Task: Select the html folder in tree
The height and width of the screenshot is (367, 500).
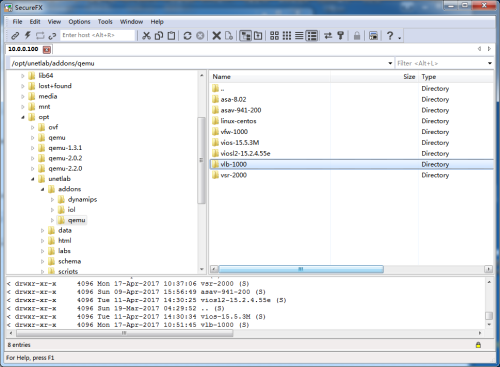Action: click(65, 241)
